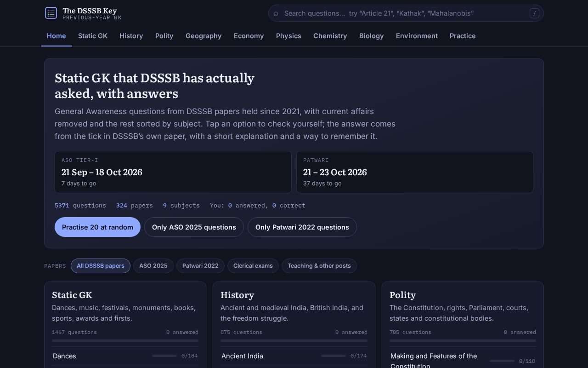Click the "0/174" Ancient India value
The image size is (588, 368).
(359, 356)
